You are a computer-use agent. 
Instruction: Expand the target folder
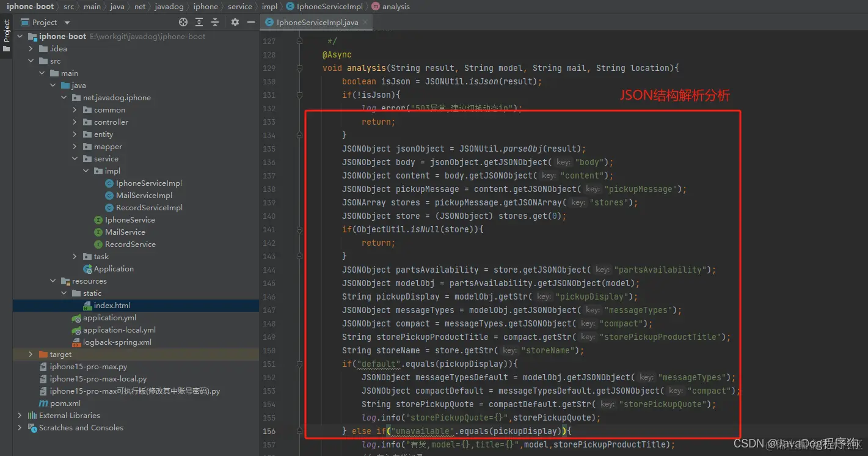point(31,355)
